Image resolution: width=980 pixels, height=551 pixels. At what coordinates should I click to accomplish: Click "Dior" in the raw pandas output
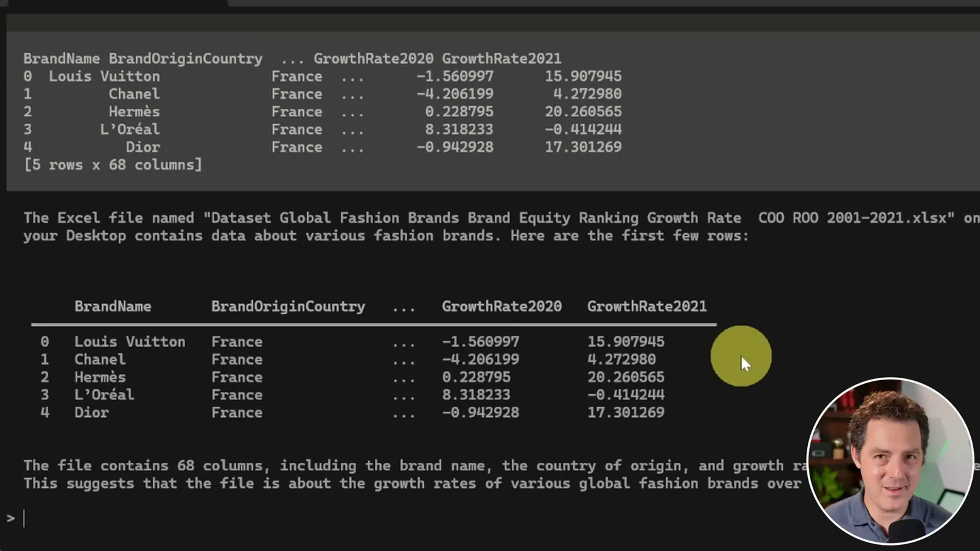click(x=143, y=148)
